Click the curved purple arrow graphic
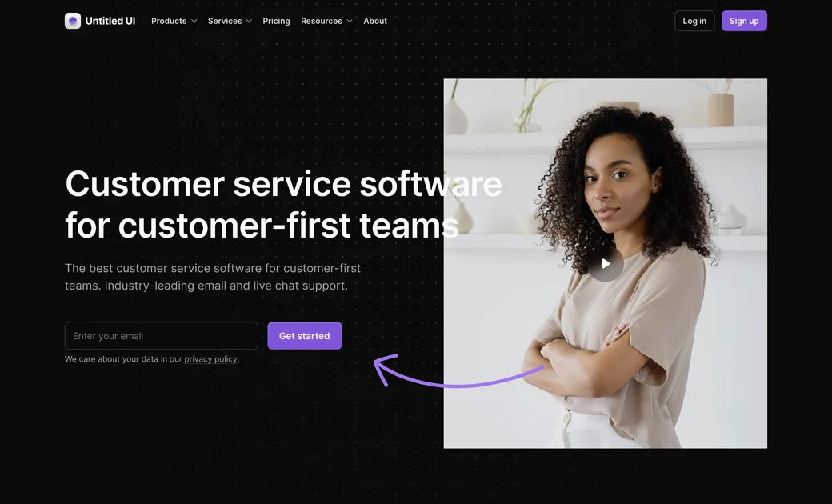Viewport: 832px width, 504px height. coord(458,371)
